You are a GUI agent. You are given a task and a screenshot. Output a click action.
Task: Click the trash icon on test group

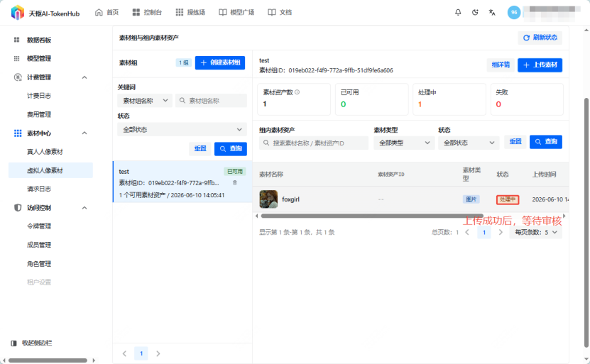click(x=235, y=182)
